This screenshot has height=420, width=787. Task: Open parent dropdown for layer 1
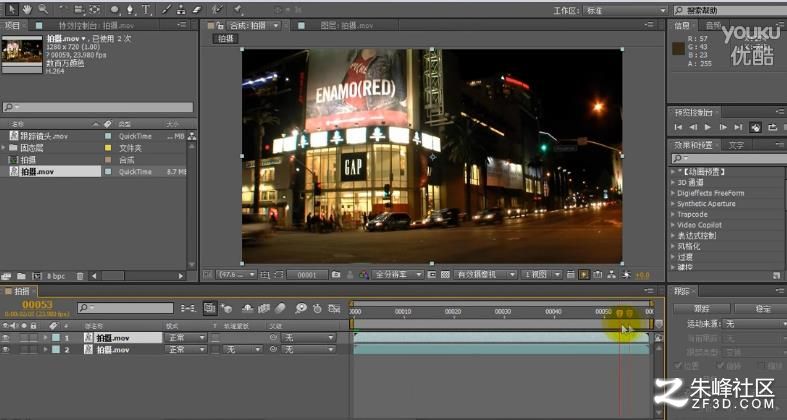(x=308, y=338)
